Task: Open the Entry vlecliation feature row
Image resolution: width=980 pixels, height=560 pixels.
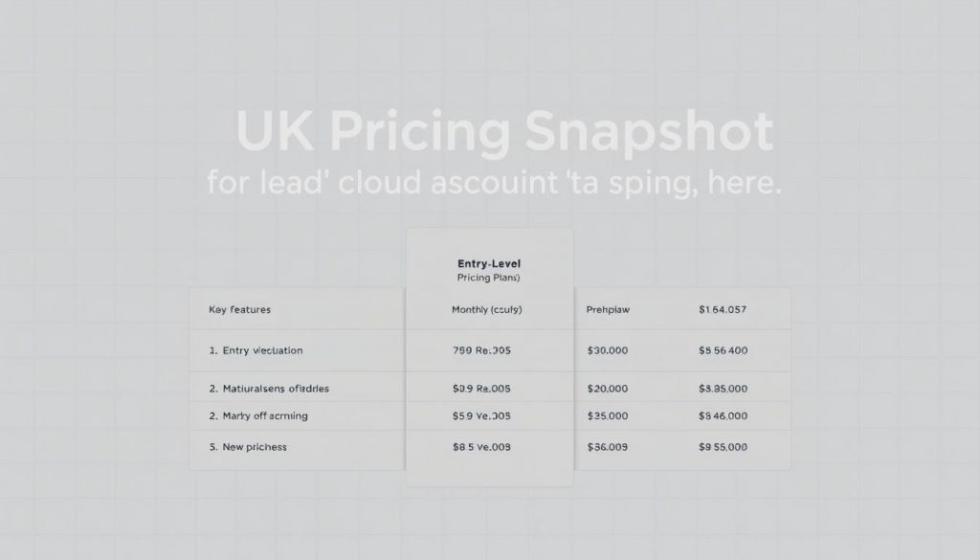Action: [x=256, y=350]
